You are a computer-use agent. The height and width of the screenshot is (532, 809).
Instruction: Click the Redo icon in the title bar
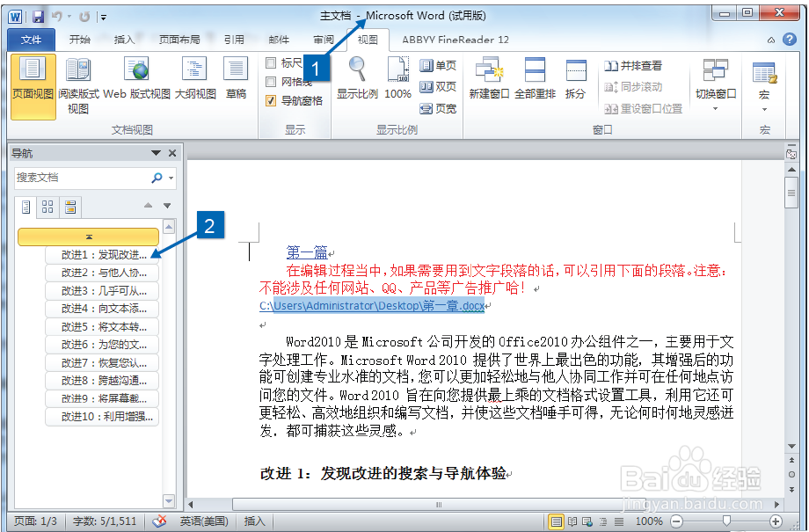tap(84, 17)
